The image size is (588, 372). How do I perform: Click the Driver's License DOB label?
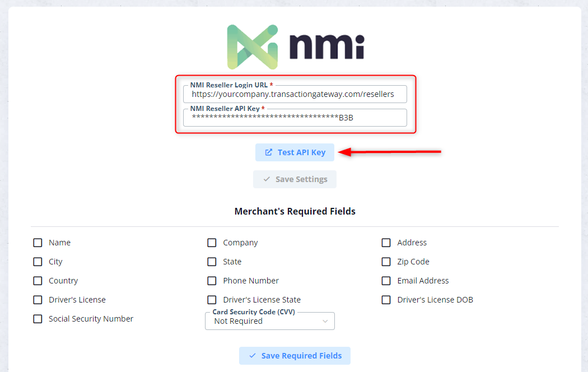(435, 300)
